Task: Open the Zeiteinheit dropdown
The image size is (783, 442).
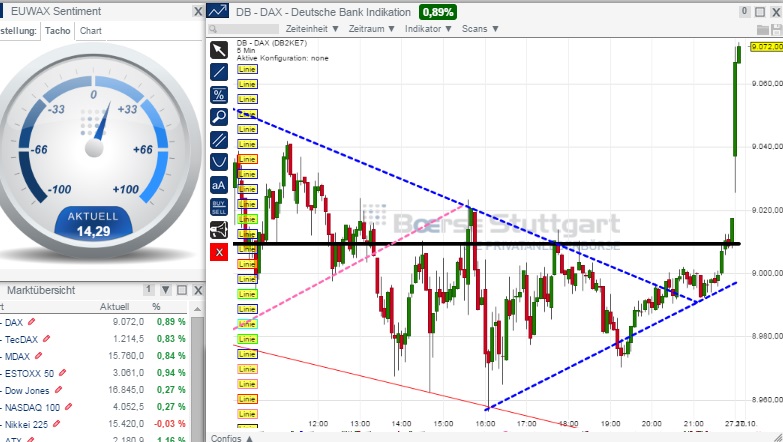Action: pyautogui.click(x=312, y=29)
